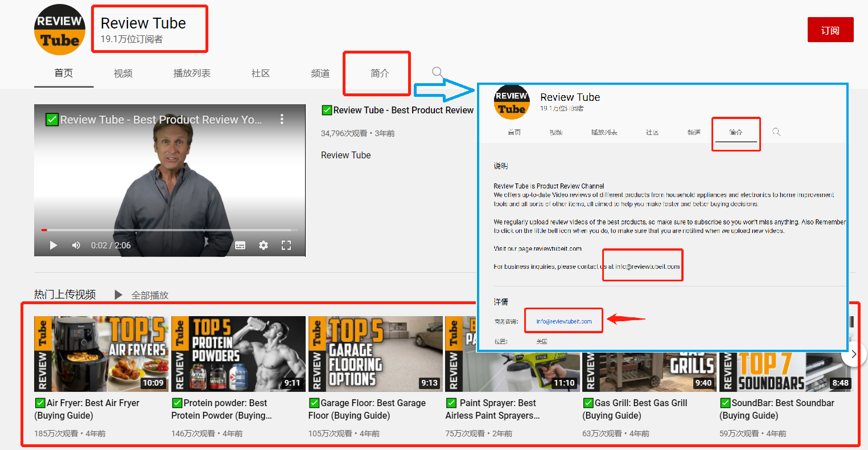Screen dimensions: 868x450
Task: Click the Review Tube channel avatar logo
Action: click(x=60, y=30)
